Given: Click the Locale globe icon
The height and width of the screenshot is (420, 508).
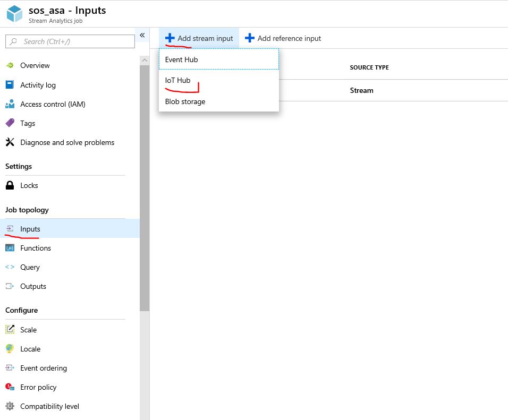Looking at the screenshot, I should pos(10,348).
